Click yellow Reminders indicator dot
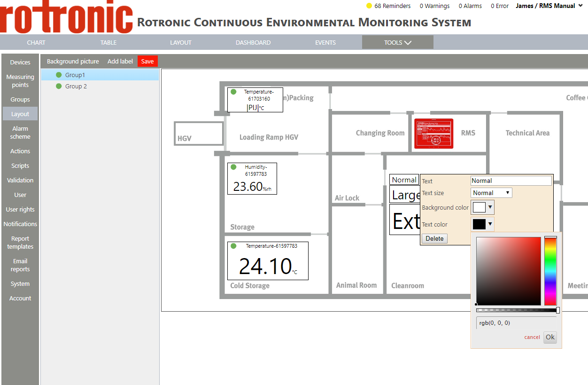588x385 pixels. pos(369,6)
